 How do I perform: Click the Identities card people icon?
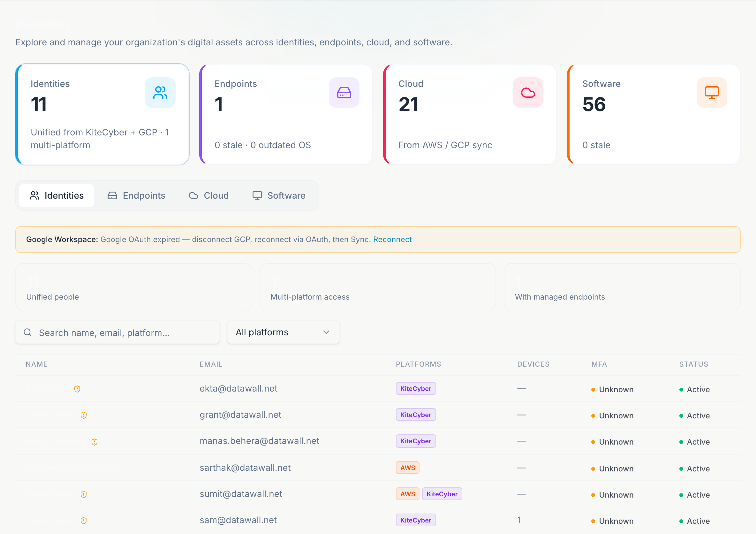[x=160, y=93]
